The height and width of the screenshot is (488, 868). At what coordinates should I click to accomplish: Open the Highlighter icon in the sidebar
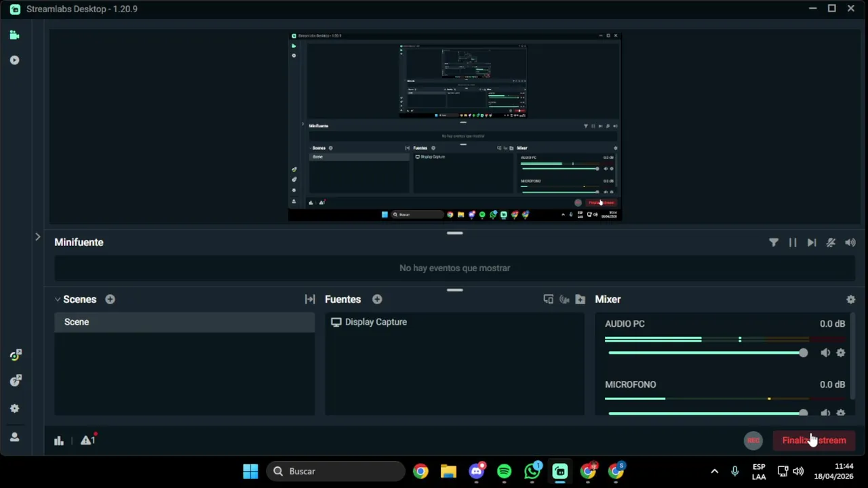14,60
